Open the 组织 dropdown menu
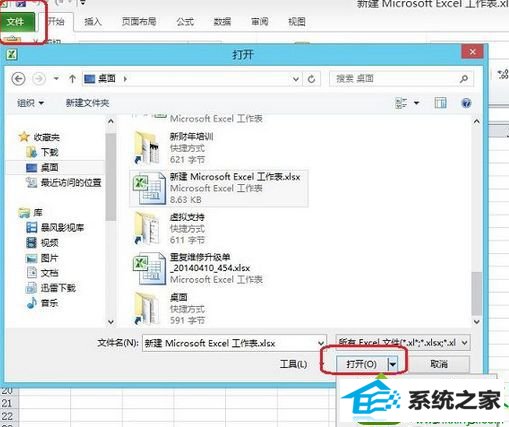 (x=30, y=103)
